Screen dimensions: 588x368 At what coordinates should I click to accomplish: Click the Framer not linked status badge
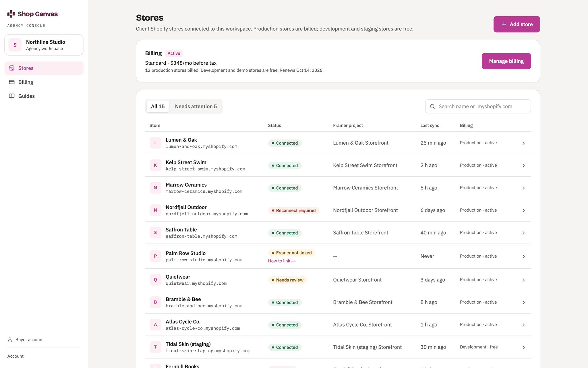pos(291,253)
